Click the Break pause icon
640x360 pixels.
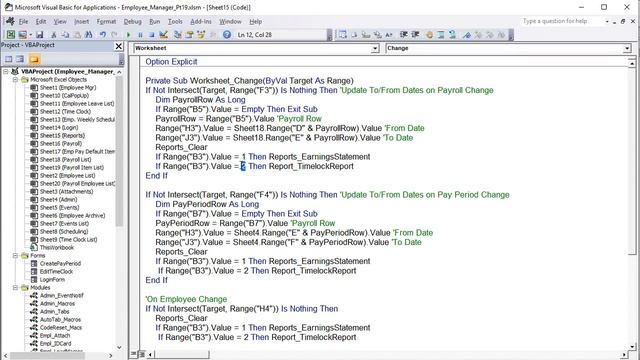pyautogui.click(x=140, y=35)
